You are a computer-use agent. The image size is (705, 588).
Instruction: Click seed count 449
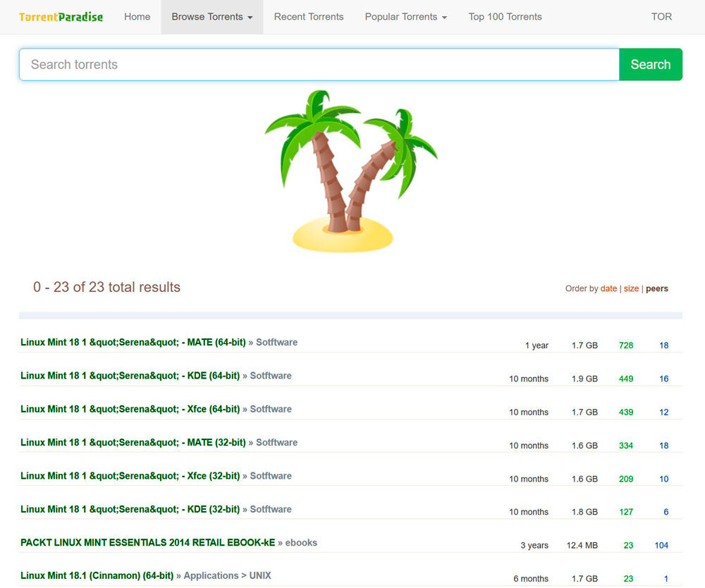pos(626,379)
